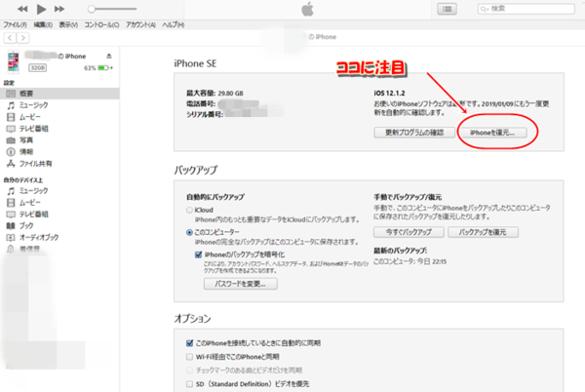Click the 32GB capacity badge
The image size is (585, 392).
point(38,68)
